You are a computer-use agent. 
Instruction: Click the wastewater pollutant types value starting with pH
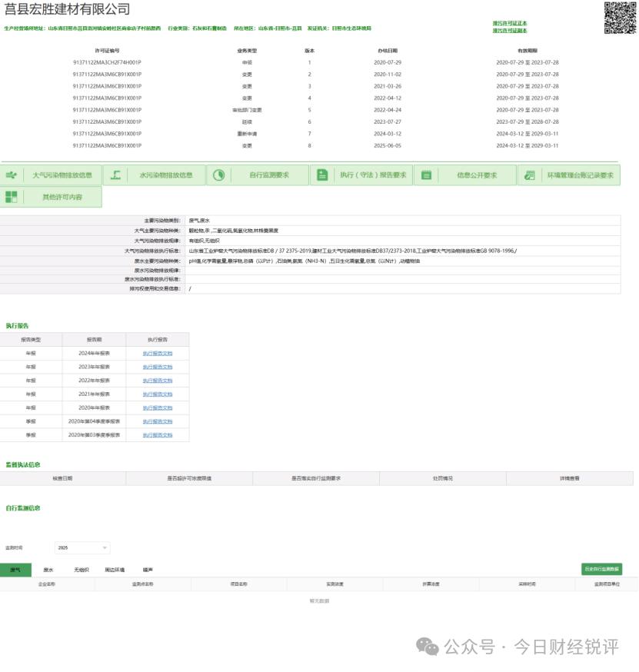pos(305,261)
